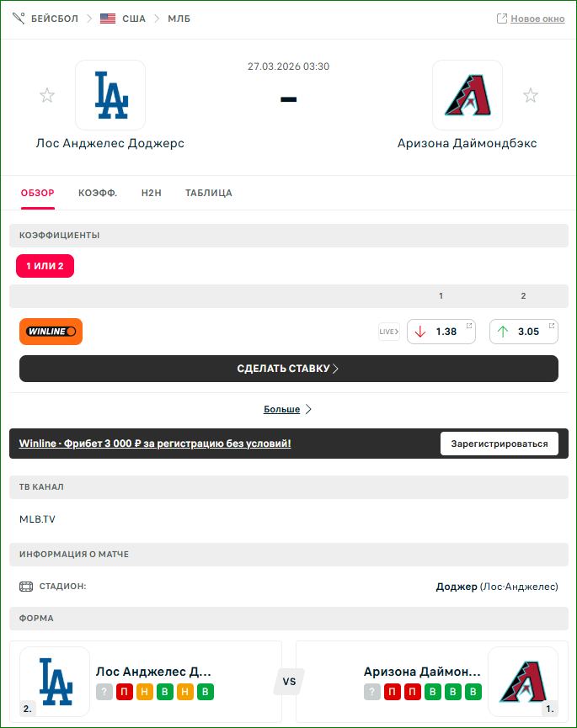Open odds 1.38 for home win

(x=441, y=332)
